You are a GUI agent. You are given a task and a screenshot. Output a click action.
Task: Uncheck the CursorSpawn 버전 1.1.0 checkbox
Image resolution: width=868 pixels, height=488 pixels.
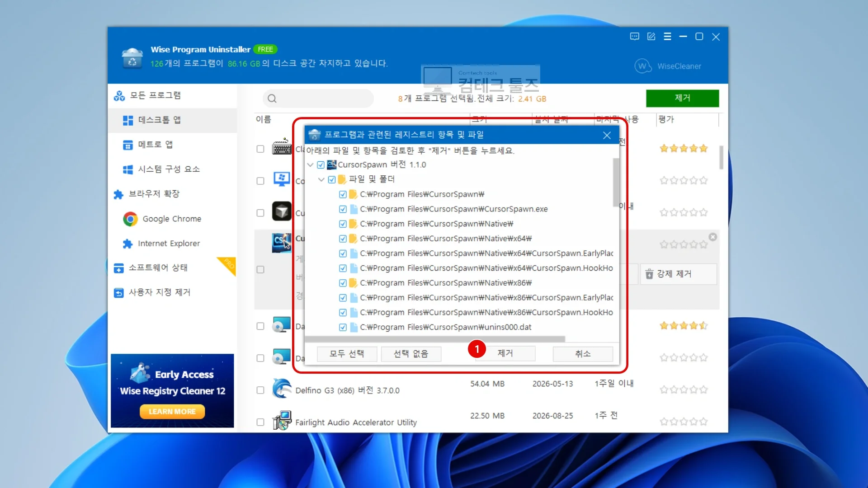click(321, 165)
